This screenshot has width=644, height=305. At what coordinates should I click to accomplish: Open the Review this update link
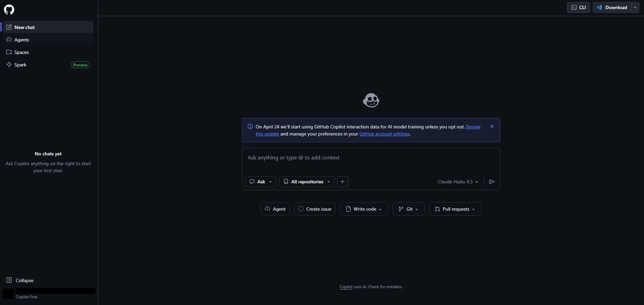tap(473, 127)
